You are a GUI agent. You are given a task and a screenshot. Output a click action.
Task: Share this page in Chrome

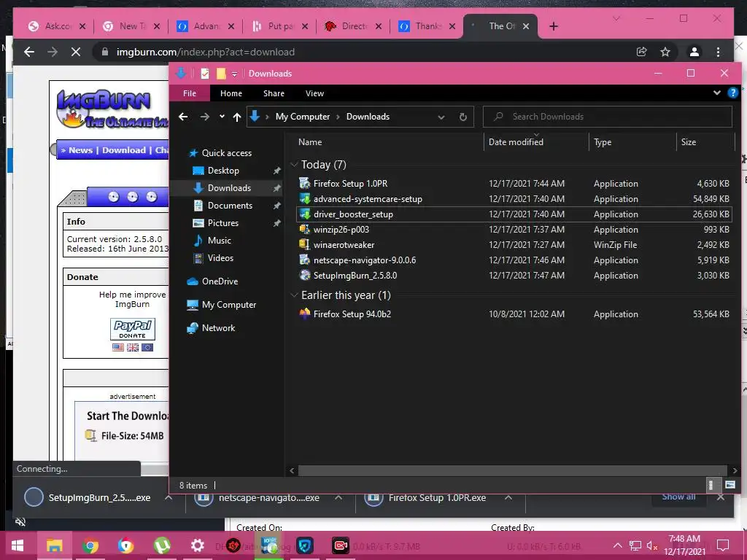coord(642,52)
